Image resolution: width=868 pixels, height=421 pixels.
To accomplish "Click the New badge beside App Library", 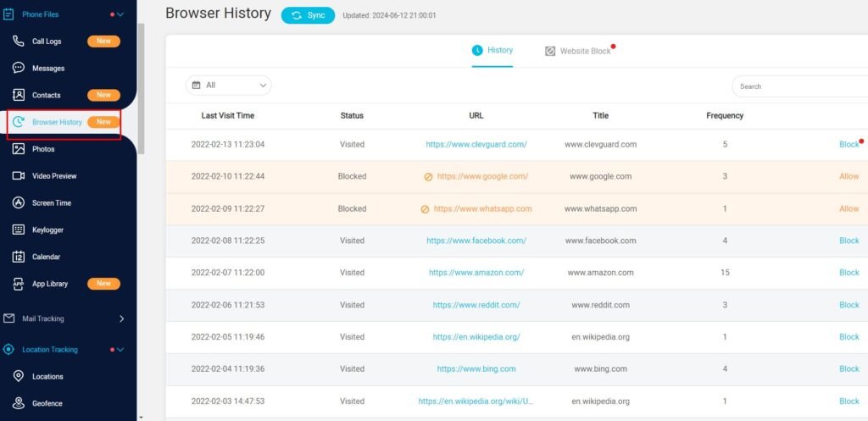I will 103,283.
